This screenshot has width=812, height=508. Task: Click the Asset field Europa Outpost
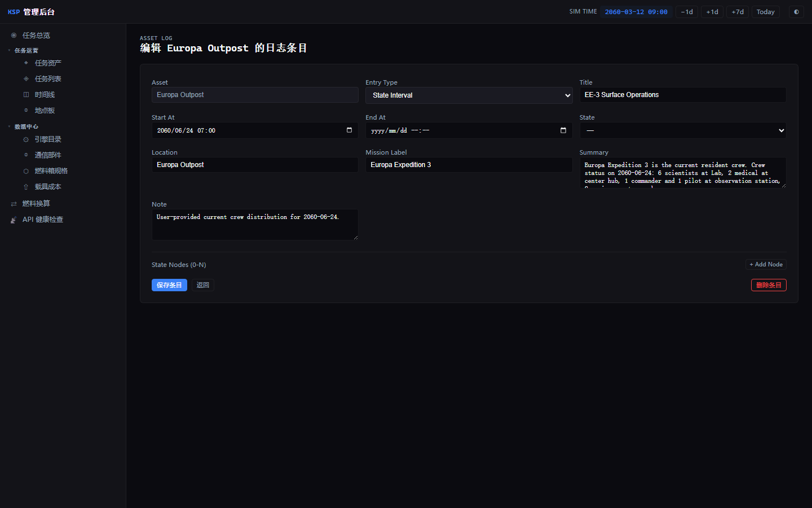pos(255,95)
